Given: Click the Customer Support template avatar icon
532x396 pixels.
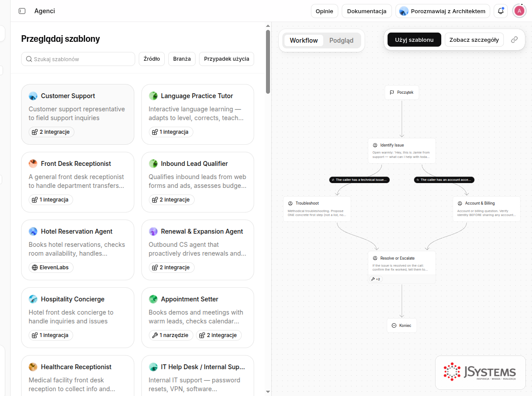Looking at the screenshot, I should (x=33, y=96).
